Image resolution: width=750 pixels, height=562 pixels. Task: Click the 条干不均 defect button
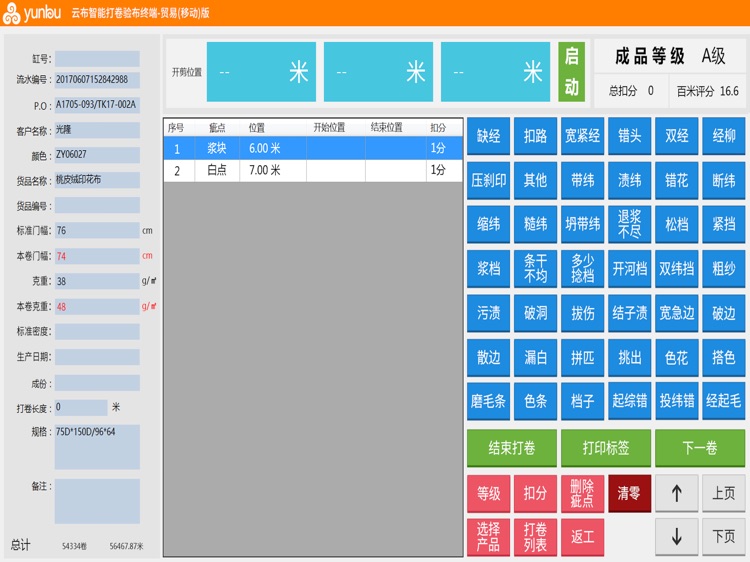[535, 269]
